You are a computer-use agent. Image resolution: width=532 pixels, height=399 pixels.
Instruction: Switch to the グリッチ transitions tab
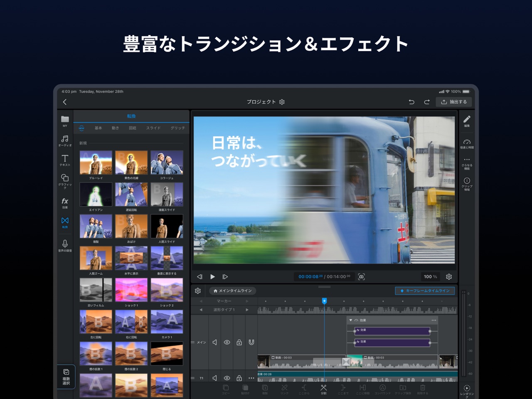click(x=177, y=128)
